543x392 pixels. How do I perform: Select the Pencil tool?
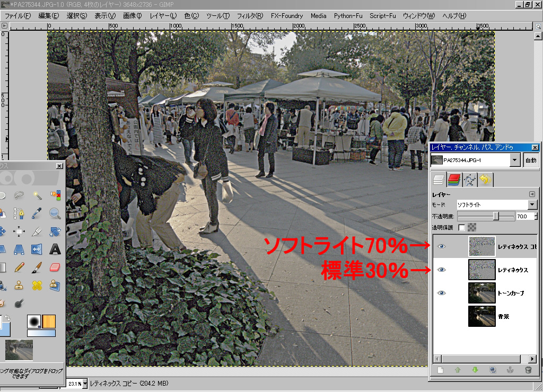(x=19, y=268)
